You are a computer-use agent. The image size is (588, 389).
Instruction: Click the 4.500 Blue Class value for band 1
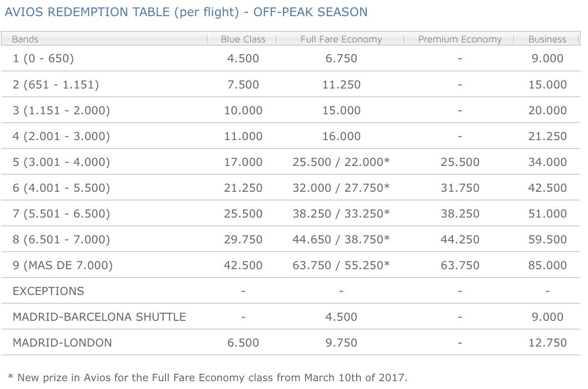pyautogui.click(x=243, y=59)
